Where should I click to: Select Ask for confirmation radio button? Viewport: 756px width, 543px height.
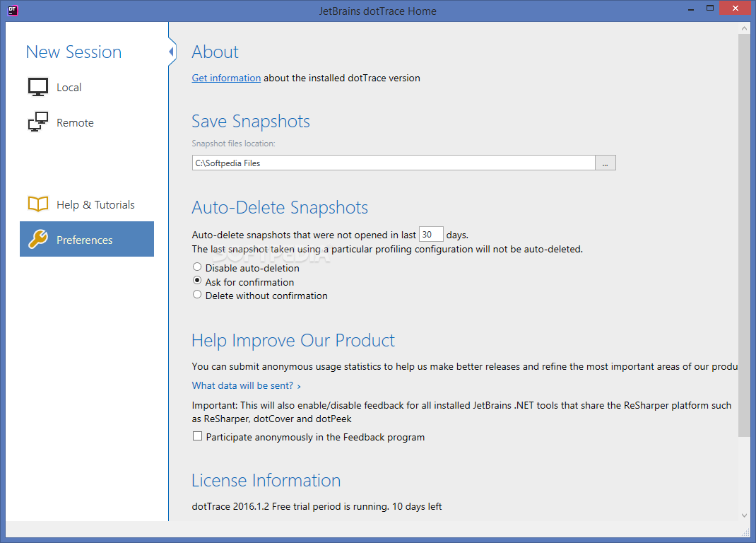[197, 281]
